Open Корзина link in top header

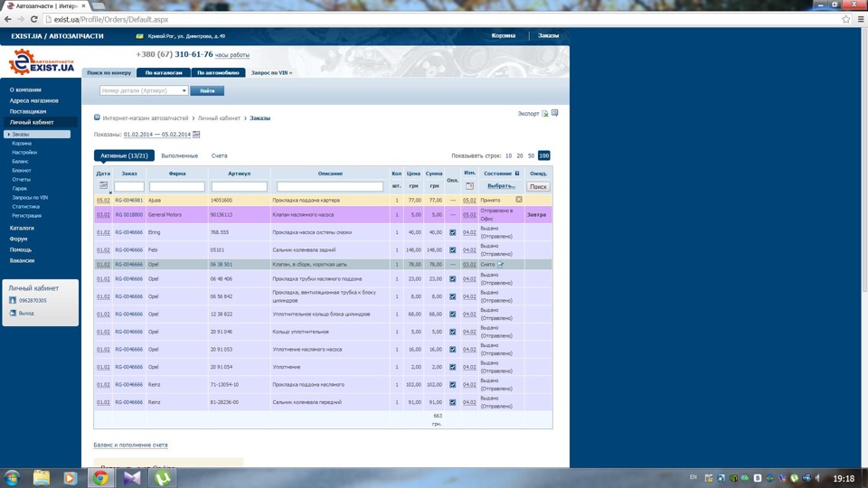(504, 35)
